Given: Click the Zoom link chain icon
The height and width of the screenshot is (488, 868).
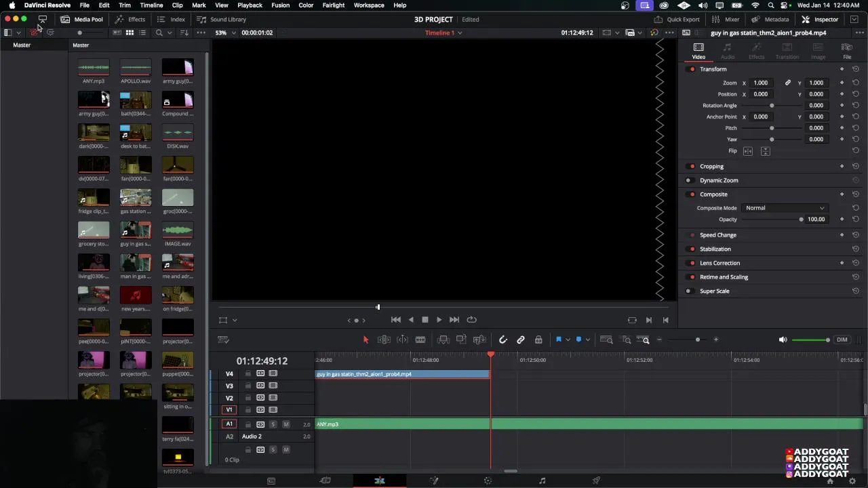Looking at the screenshot, I should coord(787,83).
